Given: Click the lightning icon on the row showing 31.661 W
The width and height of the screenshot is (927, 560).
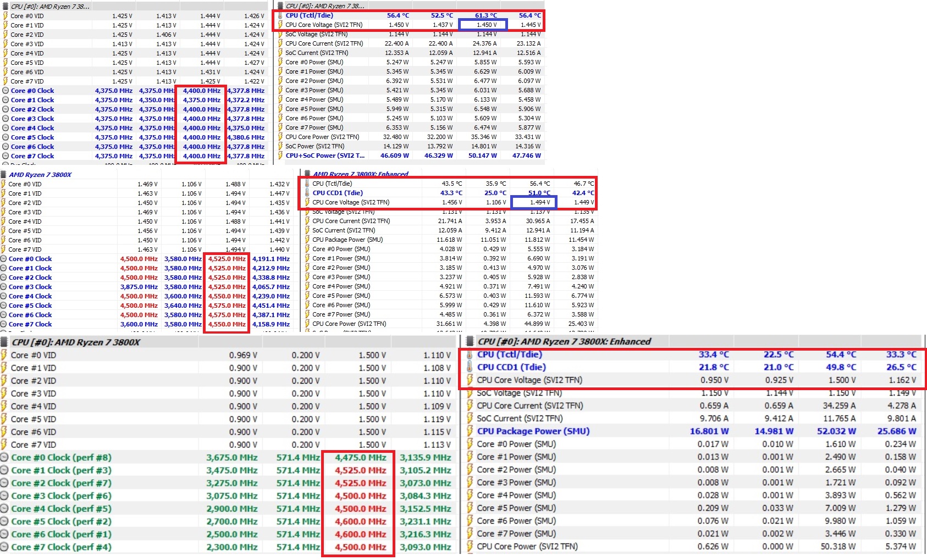Looking at the screenshot, I should 307,324.
